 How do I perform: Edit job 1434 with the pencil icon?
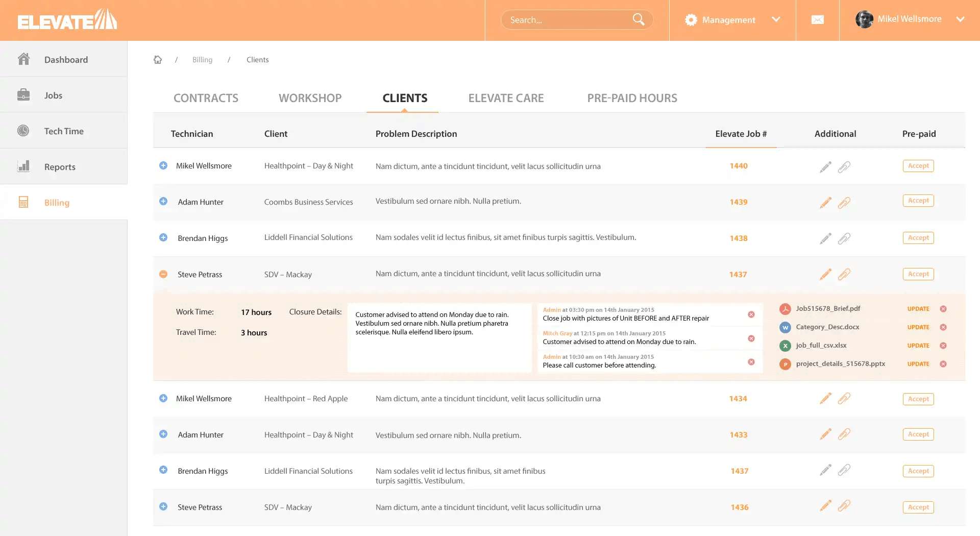point(825,398)
